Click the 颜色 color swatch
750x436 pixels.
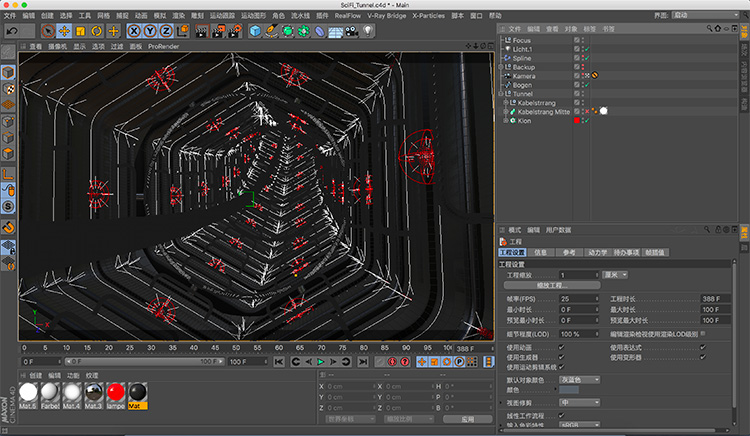(x=569, y=390)
